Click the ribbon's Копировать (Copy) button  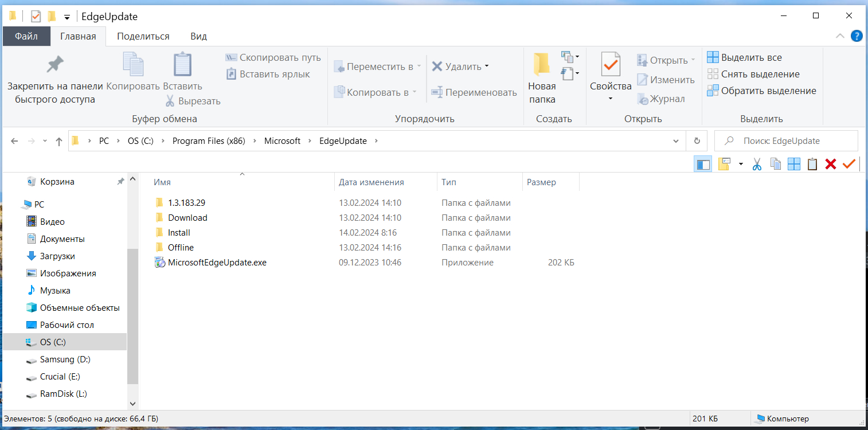(x=133, y=72)
